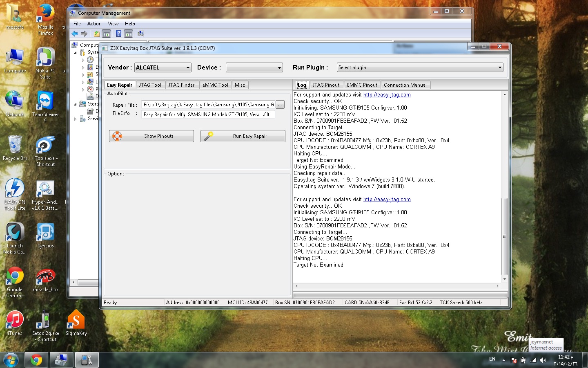Image resolution: width=588 pixels, height=368 pixels.
Task: Open the Windows Start menu
Action: [x=11, y=360]
